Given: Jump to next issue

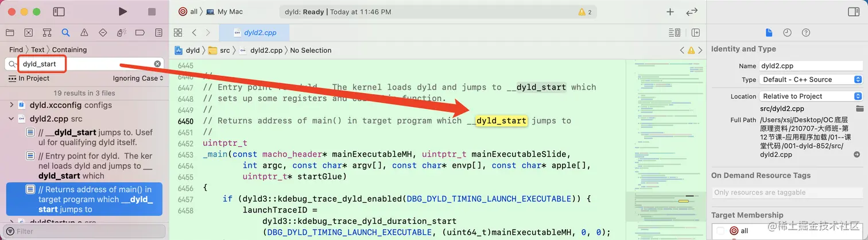Looking at the screenshot, I should [700, 50].
